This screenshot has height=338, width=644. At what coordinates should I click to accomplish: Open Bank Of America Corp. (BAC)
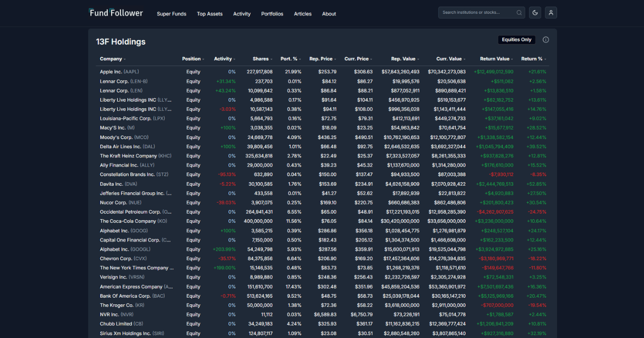(133, 296)
